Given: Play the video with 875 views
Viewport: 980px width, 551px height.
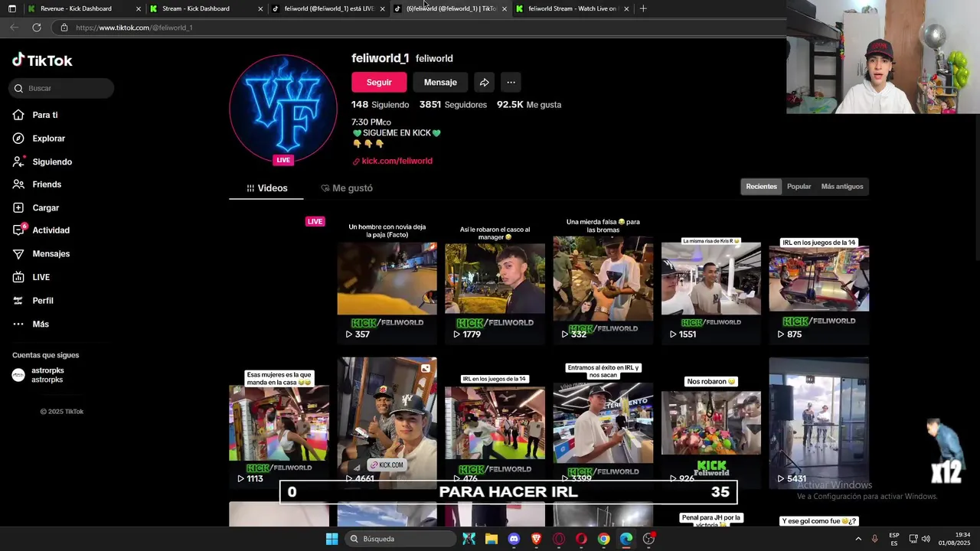Looking at the screenshot, I should (x=818, y=279).
